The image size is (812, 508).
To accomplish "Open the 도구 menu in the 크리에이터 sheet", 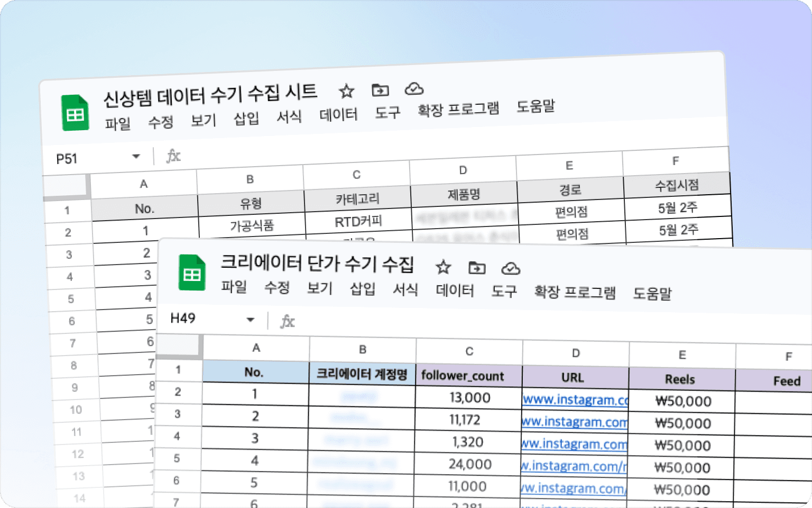I will pyautogui.click(x=504, y=291).
